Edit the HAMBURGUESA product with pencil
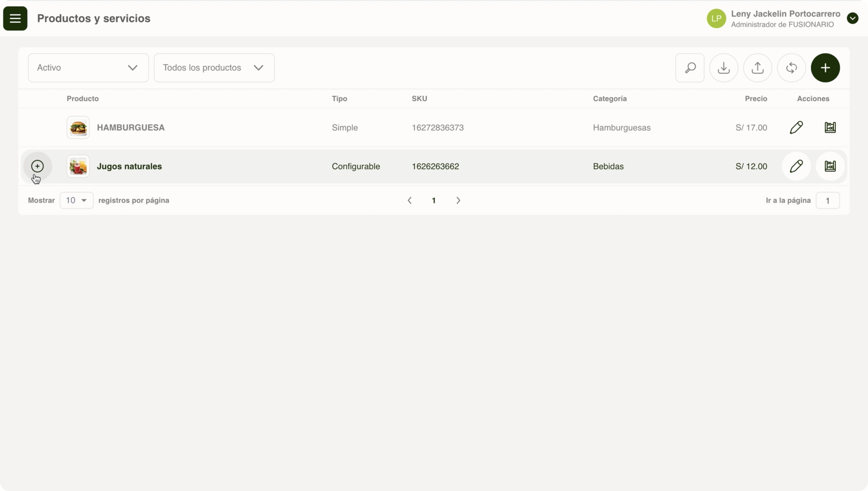The image size is (868, 491). (796, 127)
